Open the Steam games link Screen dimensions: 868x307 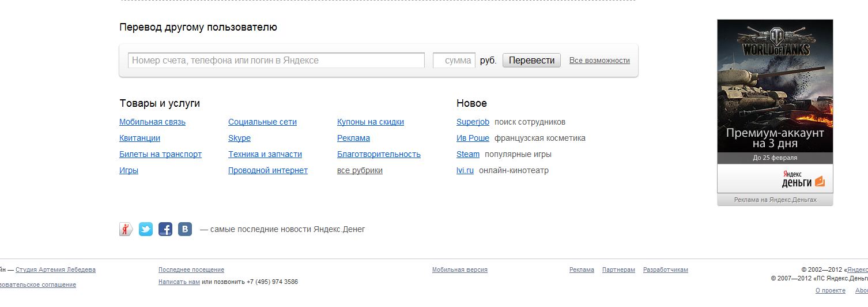point(468,155)
